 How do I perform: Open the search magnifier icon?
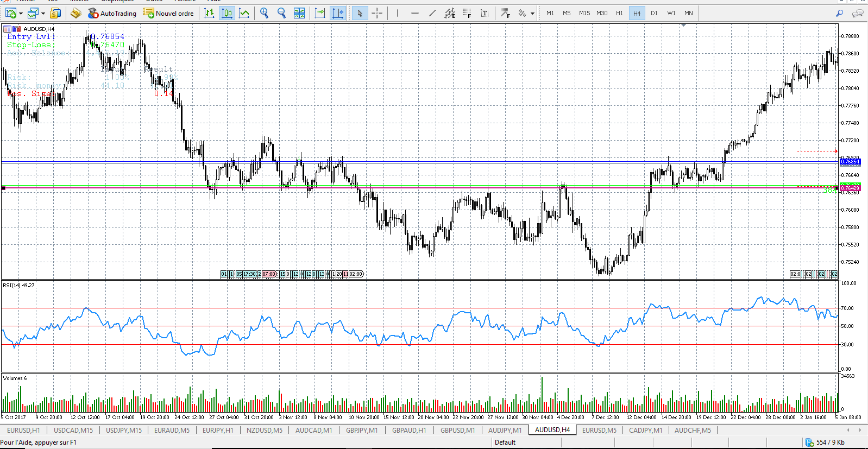pos(839,13)
